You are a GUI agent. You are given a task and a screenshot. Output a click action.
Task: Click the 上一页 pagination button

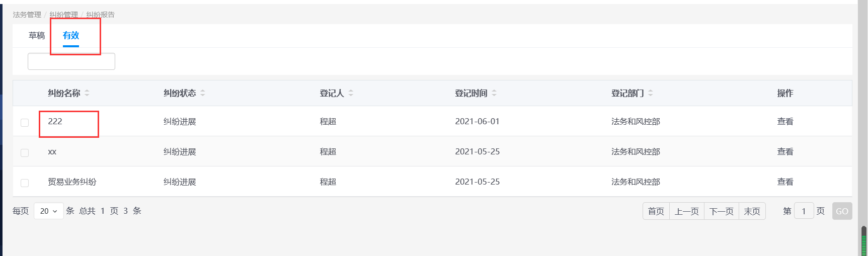click(686, 211)
